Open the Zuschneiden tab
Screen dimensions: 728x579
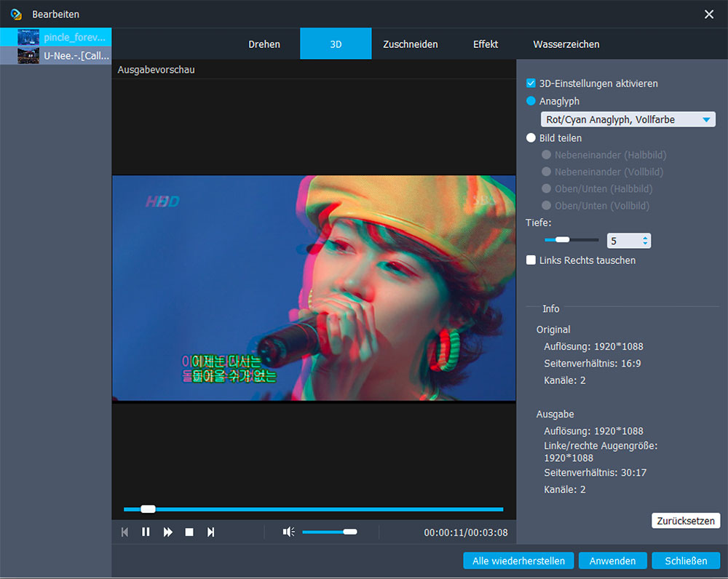411,44
